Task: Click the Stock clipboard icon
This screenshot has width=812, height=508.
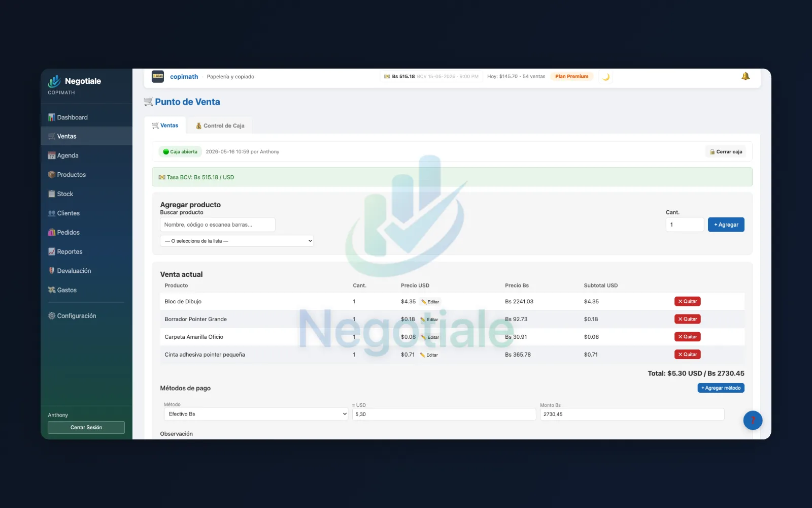Action: (51, 194)
